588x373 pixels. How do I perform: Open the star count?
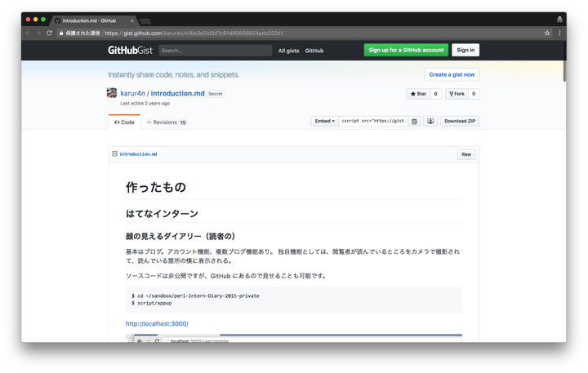click(436, 94)
